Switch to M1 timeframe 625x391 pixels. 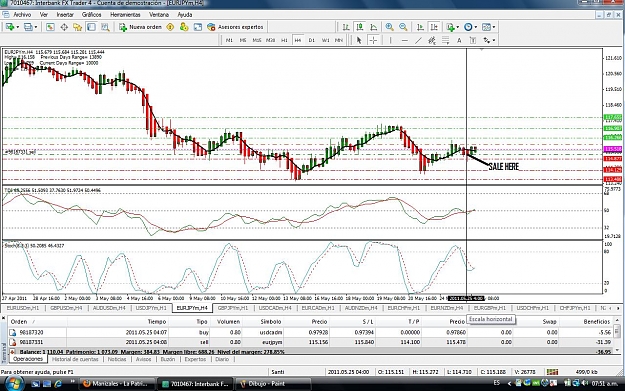tap(229, 40)
